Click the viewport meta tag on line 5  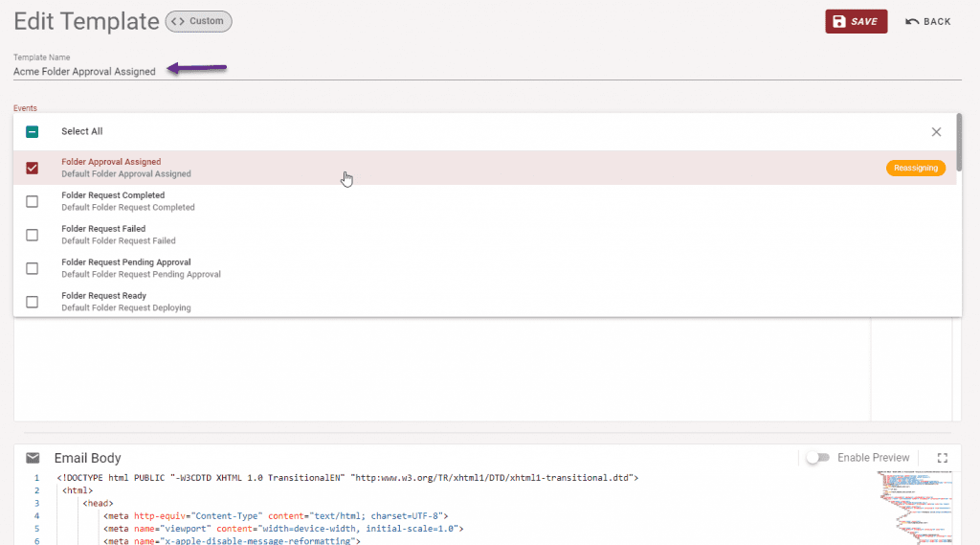click(283, 529)
